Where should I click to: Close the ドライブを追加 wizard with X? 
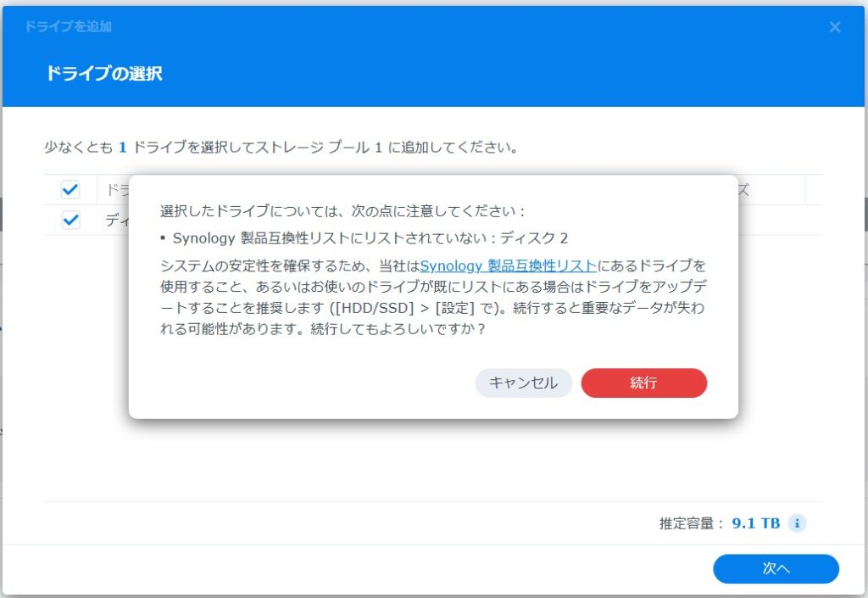click(835, 27)
